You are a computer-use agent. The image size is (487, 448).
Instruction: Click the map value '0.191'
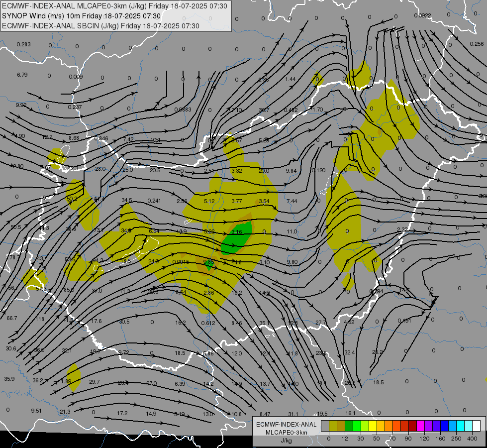[x=404, y=321]
